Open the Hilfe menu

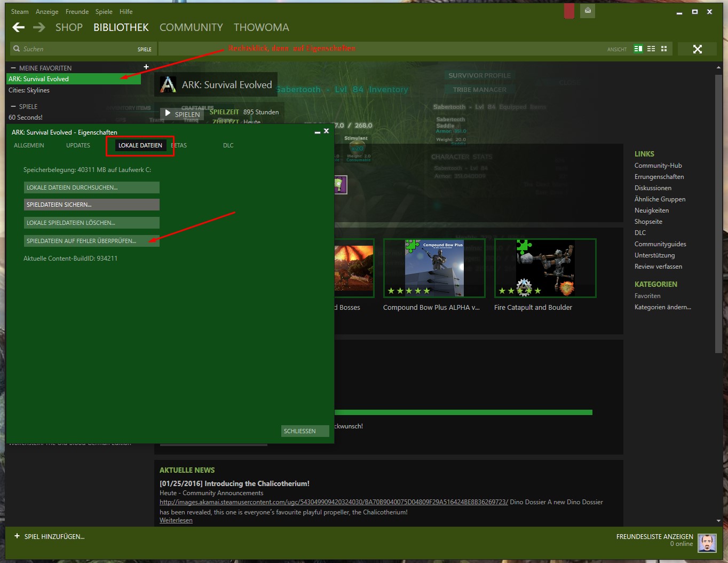click(126, 12)
